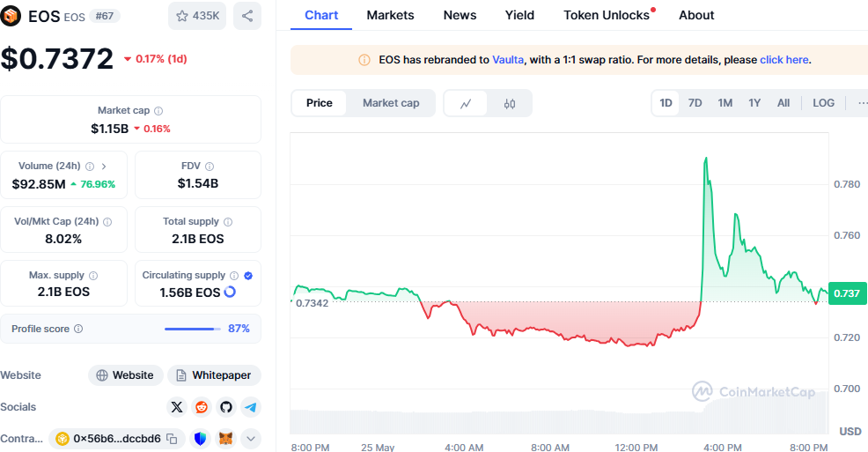Click the Vol/Mkt Cap info icon
Screen dimensions: 868x452
[107, 221]
